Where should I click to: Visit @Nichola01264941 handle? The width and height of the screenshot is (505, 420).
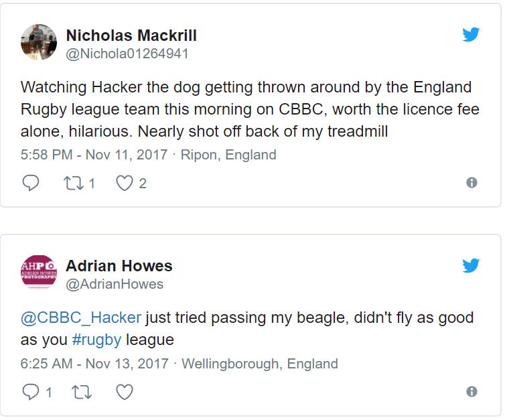coord(127,54)
